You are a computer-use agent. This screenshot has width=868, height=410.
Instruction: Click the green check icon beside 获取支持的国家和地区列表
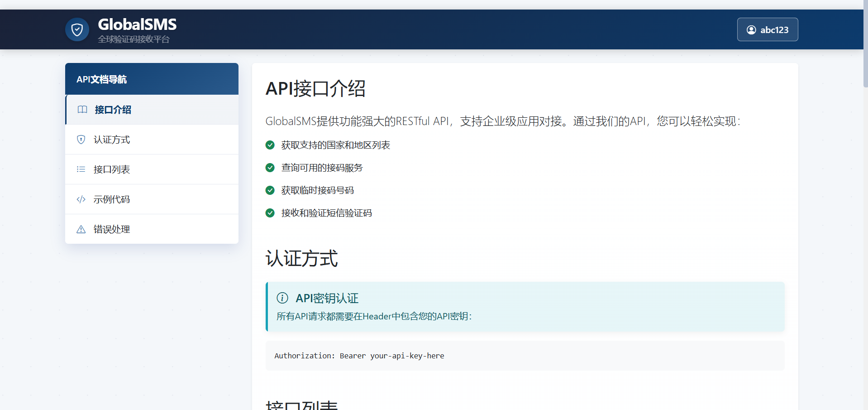tap(270, 145)
